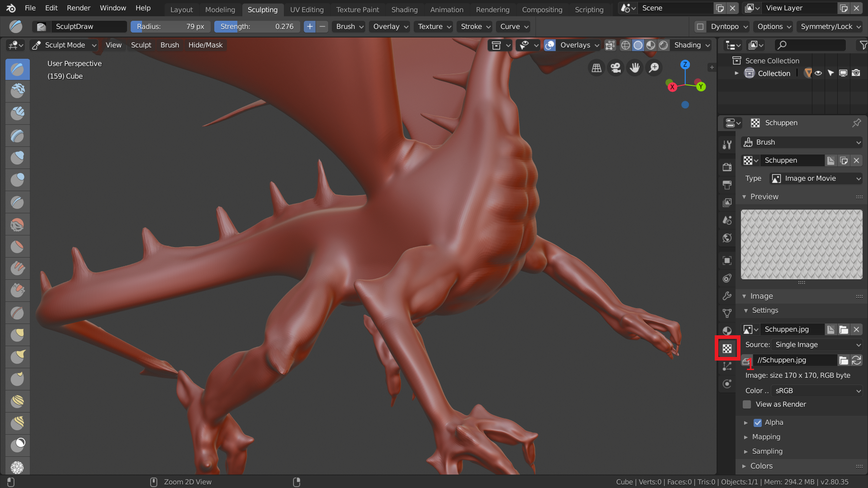Select the Mask brush tool
Screen dimensions: 868x488
click(18, 445)
